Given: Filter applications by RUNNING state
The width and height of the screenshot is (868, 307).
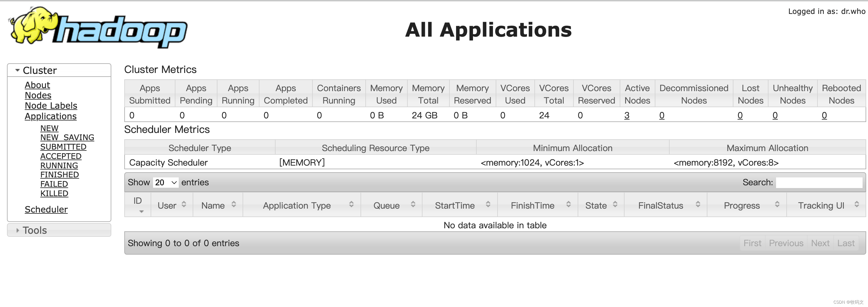Looking at the screenshot, I should (x=59, y=166).
